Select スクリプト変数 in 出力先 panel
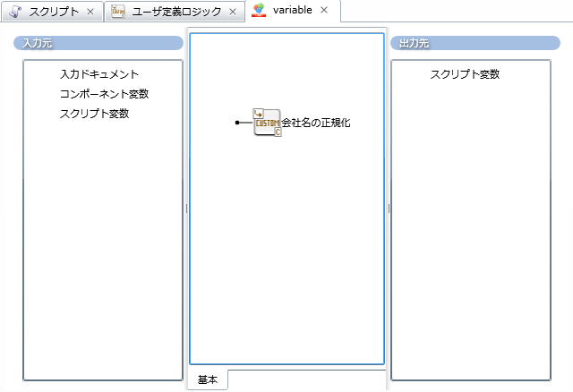573x392 pixels. 465,74
